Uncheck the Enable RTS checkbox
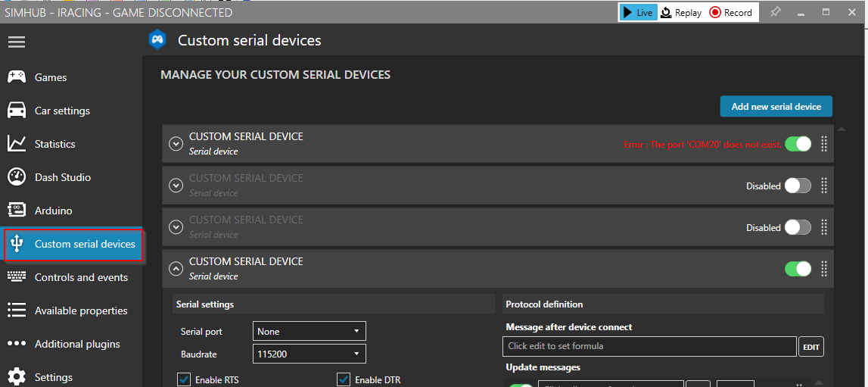The width and height of the screenshot is (868, 387). click(184, 379)
